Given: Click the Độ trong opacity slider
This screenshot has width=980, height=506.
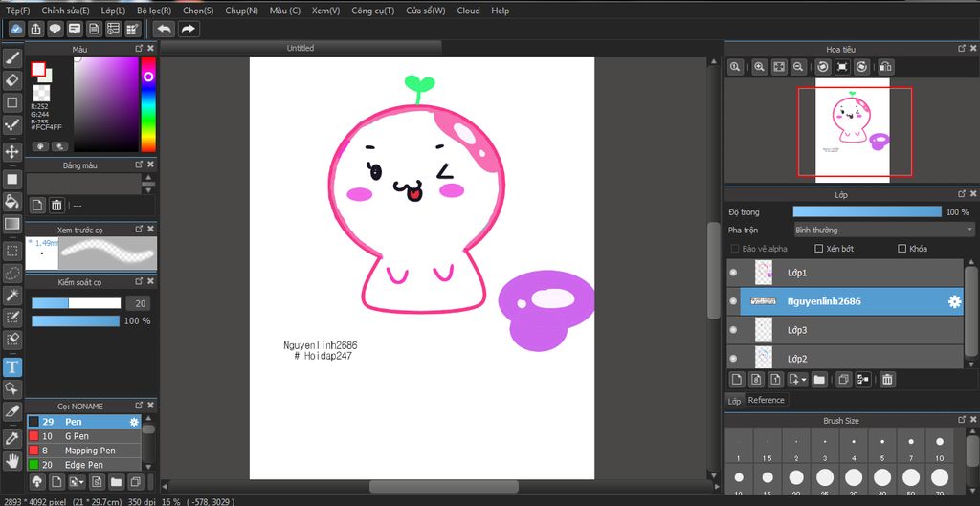Looking at the screenshot, I should point(867,212).
